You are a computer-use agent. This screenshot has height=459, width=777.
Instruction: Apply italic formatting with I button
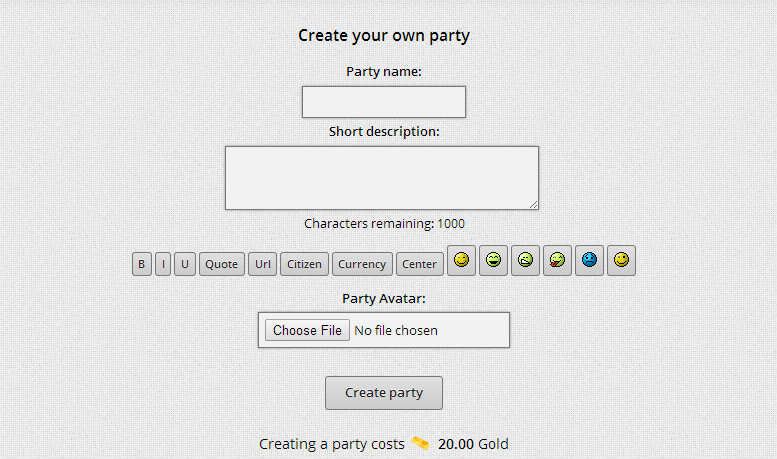[x=163, y=264]
